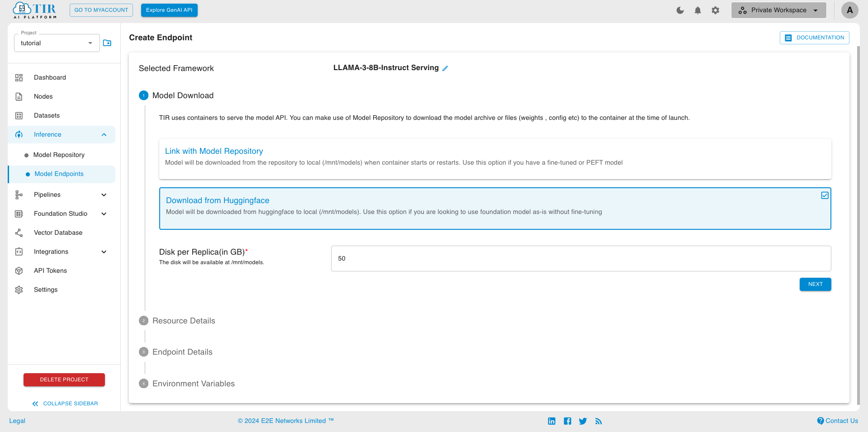Select the Link with Model Repository option

click(495, 159)
